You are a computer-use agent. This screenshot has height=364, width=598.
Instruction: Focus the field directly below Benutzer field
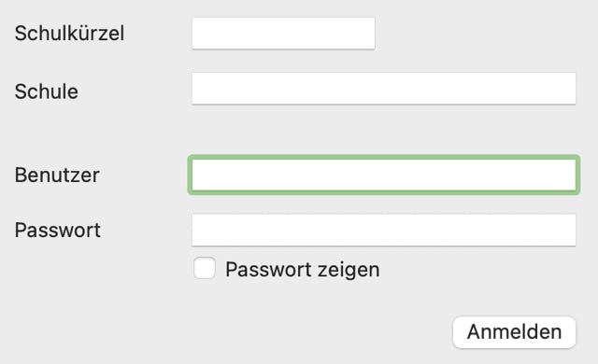[x=384, y=230]
